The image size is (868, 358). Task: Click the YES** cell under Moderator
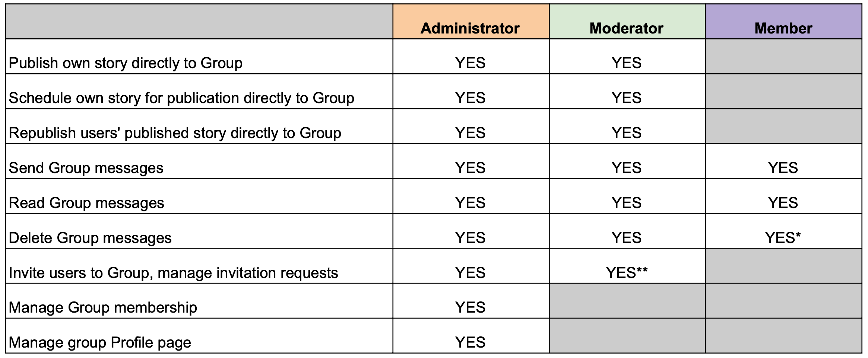627,266
